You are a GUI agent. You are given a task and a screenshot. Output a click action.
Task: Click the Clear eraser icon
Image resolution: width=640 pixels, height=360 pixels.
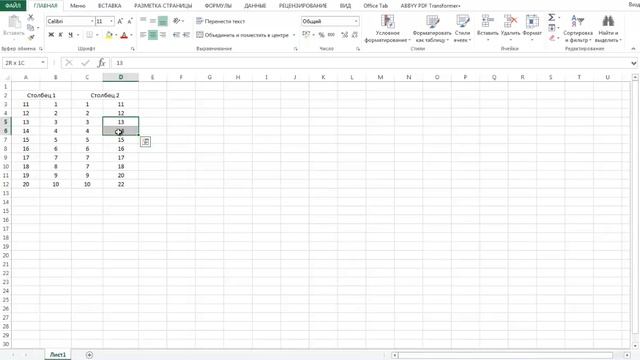coord(551,38)
